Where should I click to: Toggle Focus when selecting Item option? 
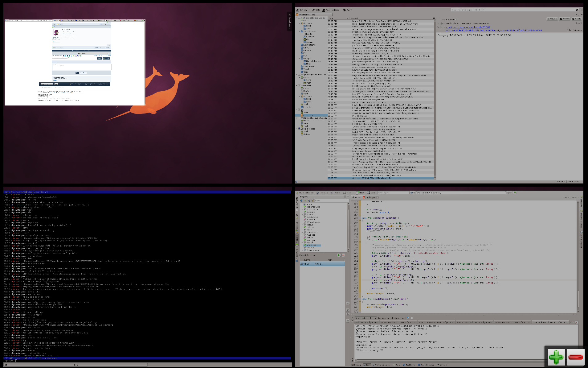point(390,318)
